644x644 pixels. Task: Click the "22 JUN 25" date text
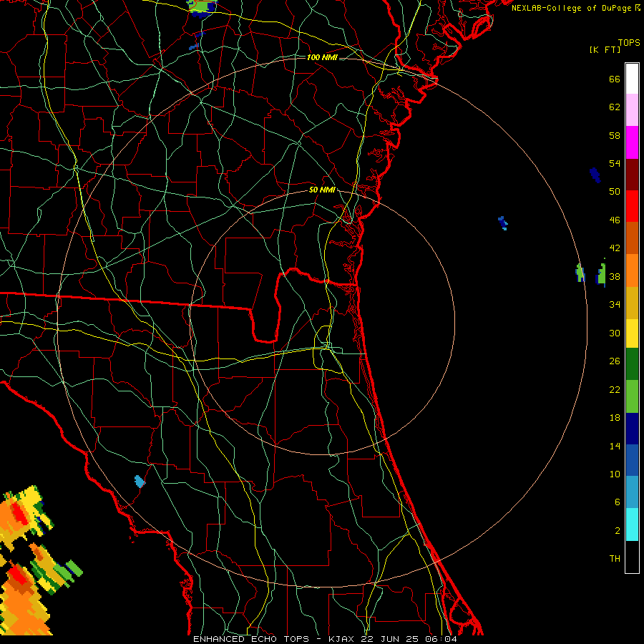tap(391, 639)
